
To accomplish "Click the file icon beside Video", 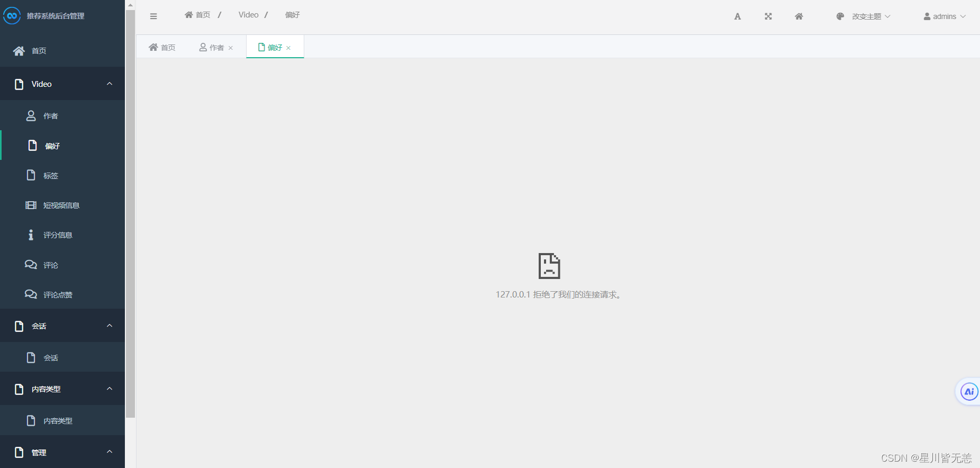I will point(19,84).
